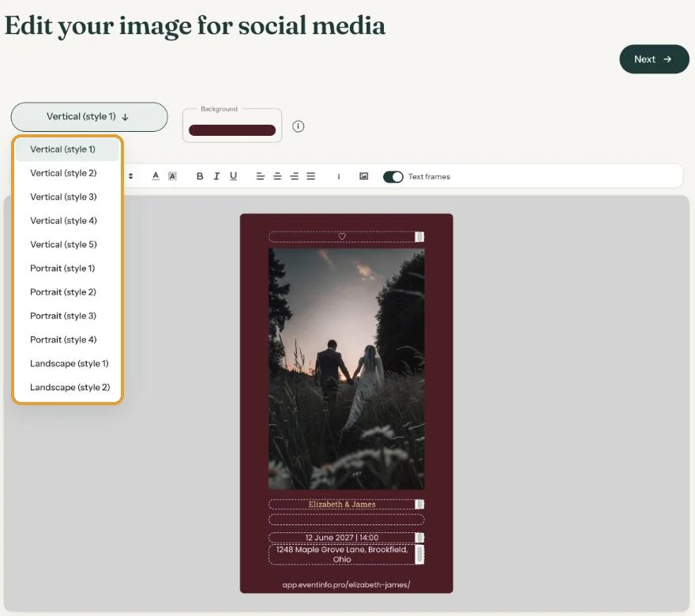Choose Landscape (style 2) layout
Screen dimensions: 695x616
point(67,387)
